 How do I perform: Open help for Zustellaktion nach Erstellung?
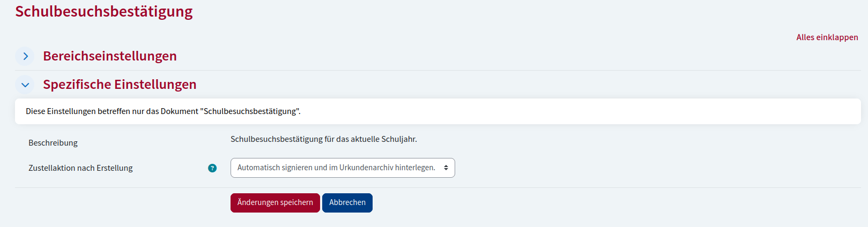(x=212, y=168)
